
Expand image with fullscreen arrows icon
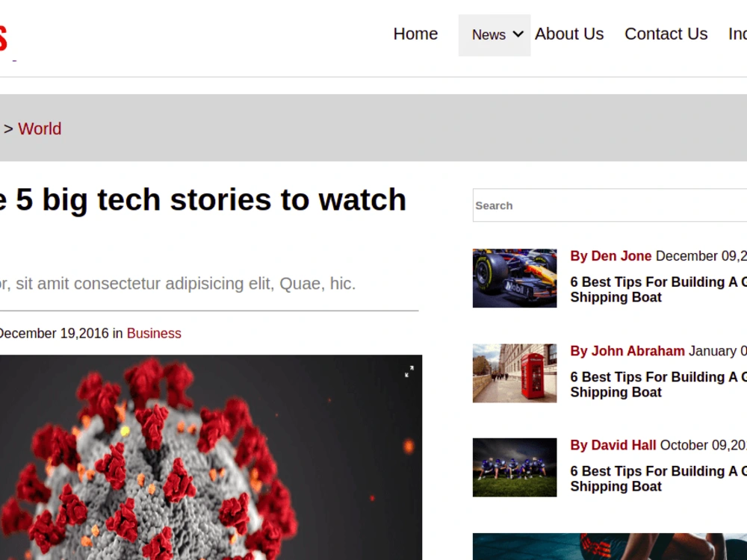409,371
